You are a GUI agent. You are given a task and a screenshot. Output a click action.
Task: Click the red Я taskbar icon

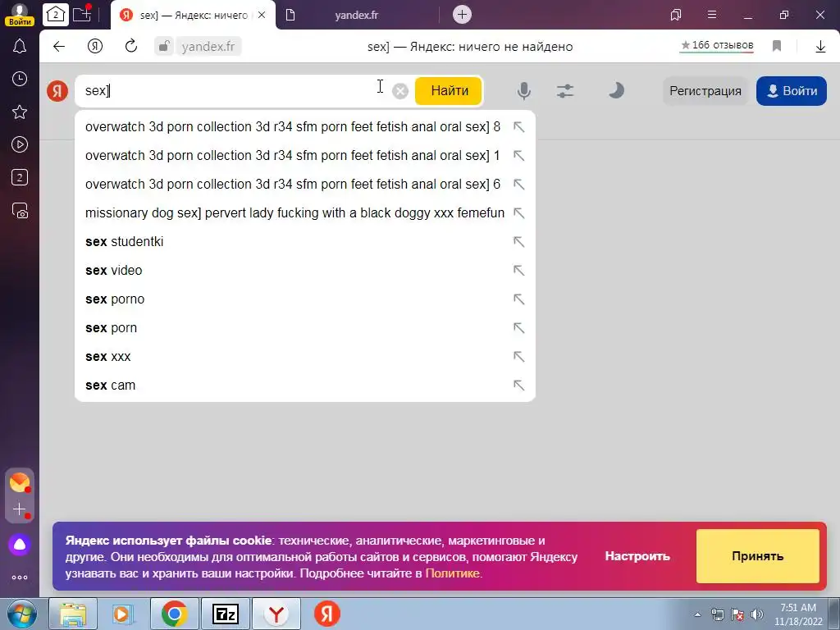[326, 614]
